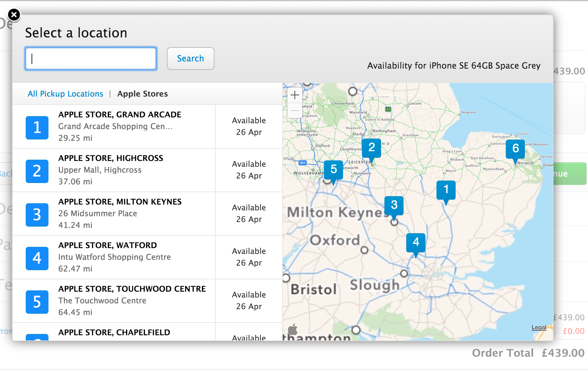Image resolution: width=588 pixels, height=371 pixels.
Task: Click the Search button
Action: pyautogui.click(x=190, y=59)
